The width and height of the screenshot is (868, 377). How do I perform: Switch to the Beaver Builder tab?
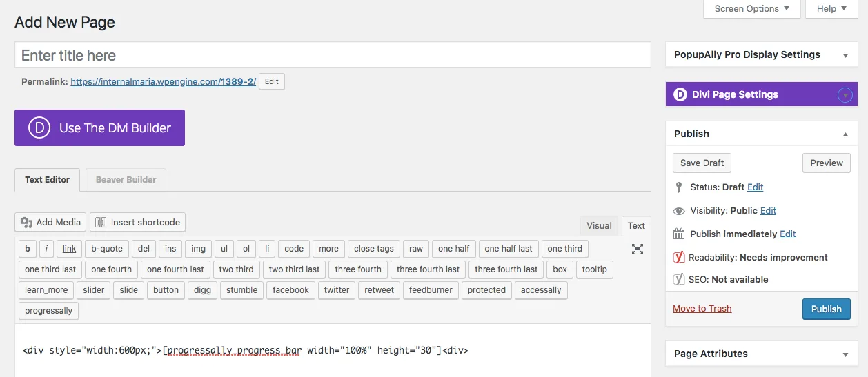[x=126, y=180]
